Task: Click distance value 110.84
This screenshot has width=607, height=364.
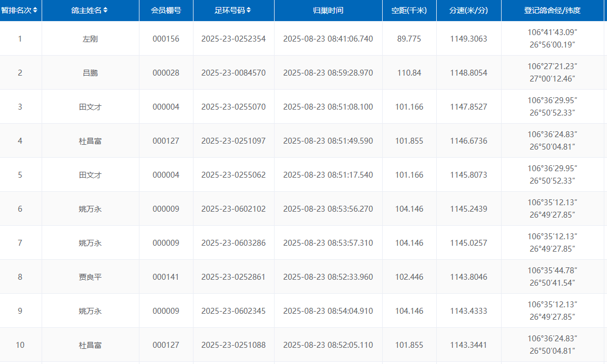Action: click(x=409, y=73)
